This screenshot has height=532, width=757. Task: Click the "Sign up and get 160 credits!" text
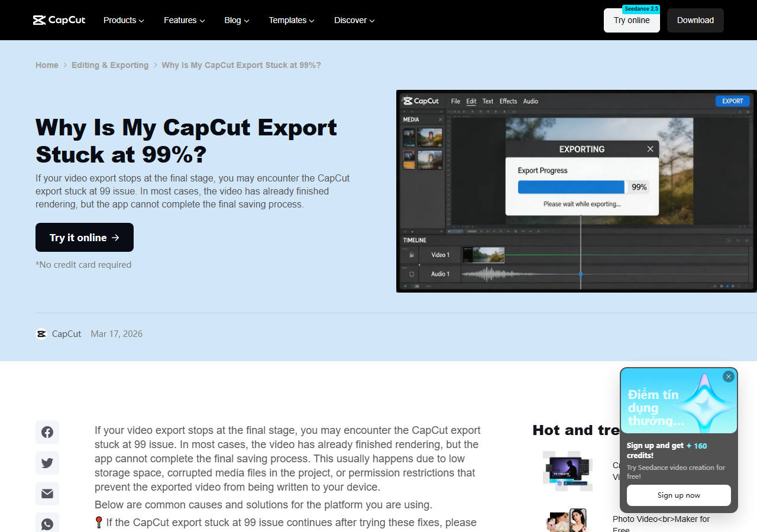click(667, 450)
